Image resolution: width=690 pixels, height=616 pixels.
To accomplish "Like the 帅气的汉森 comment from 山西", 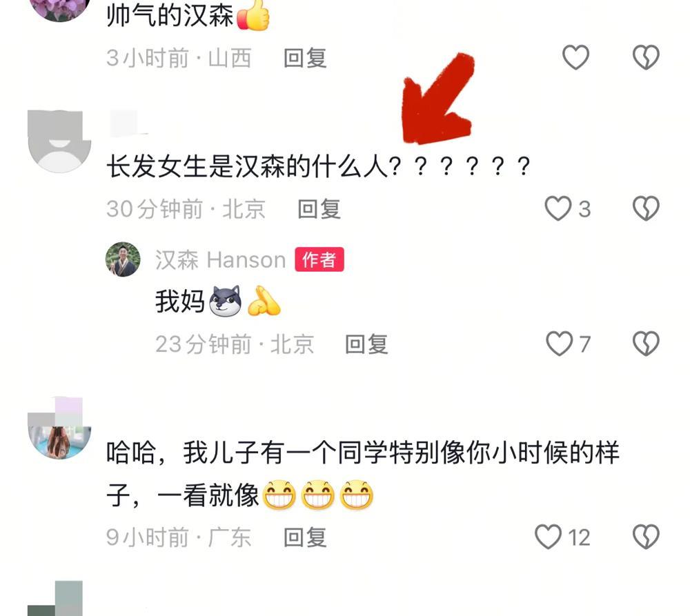I will coord(575,57).
